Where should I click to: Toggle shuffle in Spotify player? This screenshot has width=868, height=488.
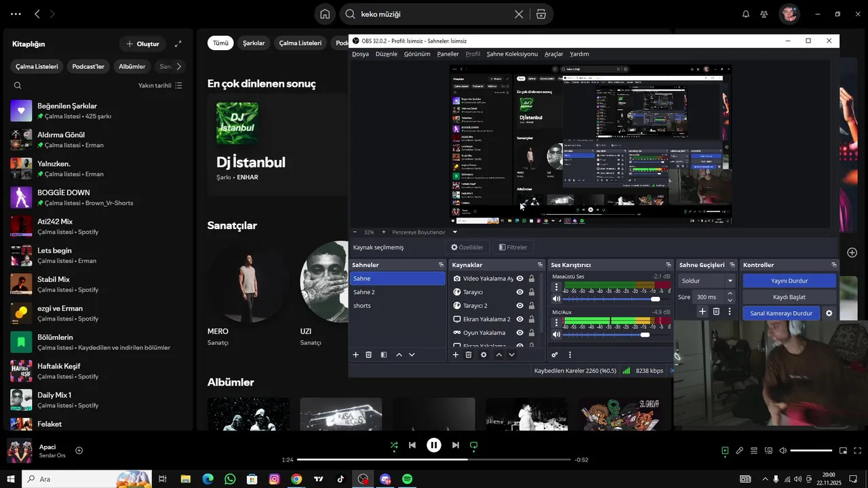tap(394, 445)
